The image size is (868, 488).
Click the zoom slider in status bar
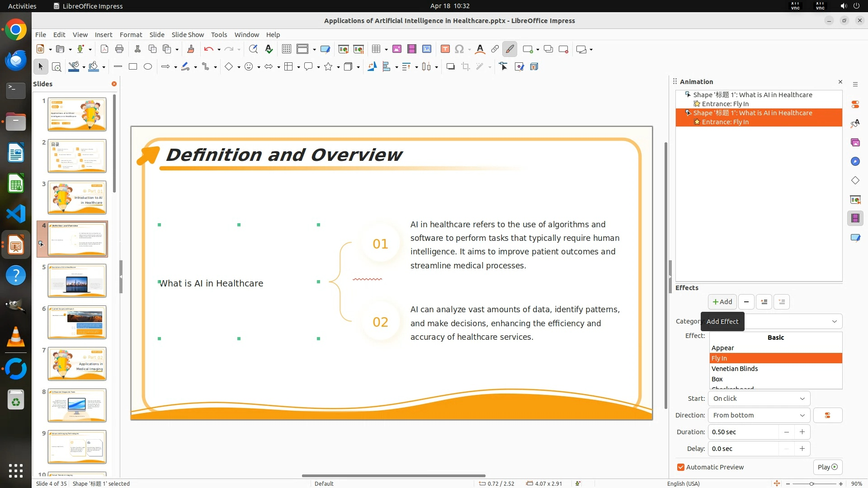click(812, 484)
